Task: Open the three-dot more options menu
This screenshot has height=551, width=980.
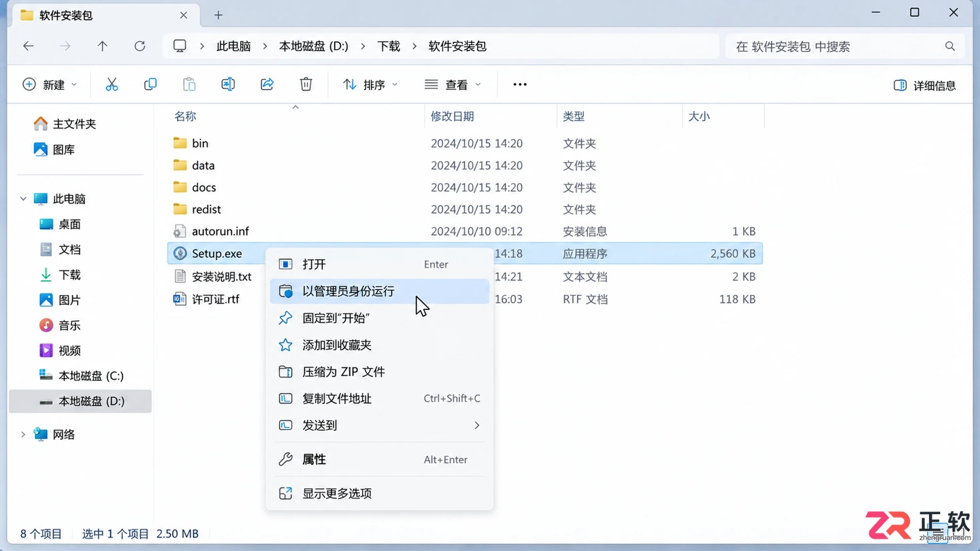Action: pos(520,84)
